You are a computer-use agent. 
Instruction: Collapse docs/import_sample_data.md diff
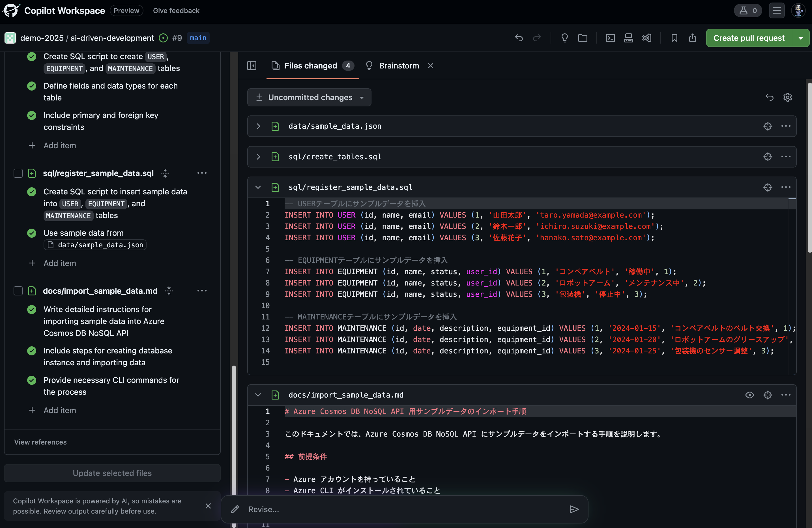pos(258,395)
